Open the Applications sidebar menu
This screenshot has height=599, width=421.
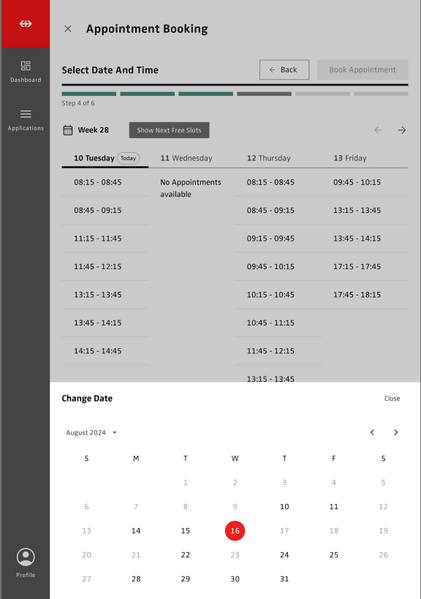pyautogui.click(x=26, y=120)
